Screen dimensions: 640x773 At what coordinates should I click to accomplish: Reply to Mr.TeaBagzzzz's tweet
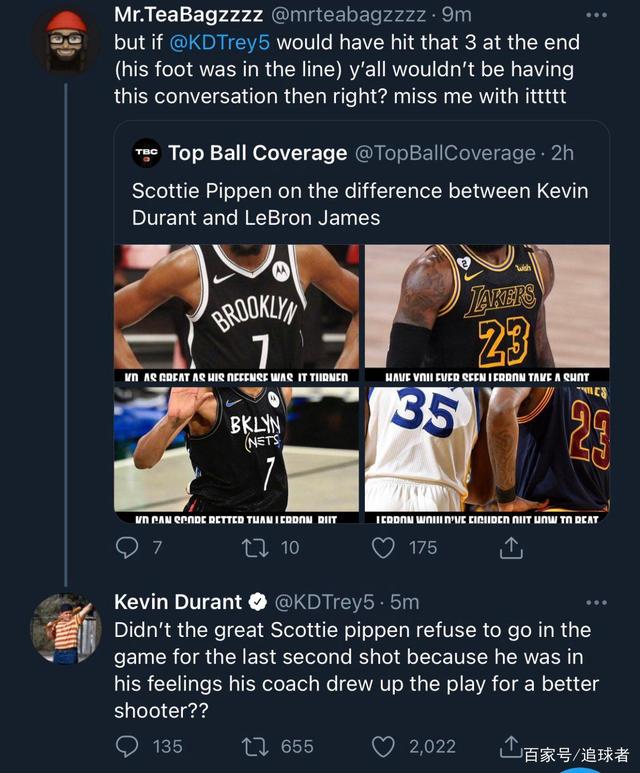pos(127,547)
